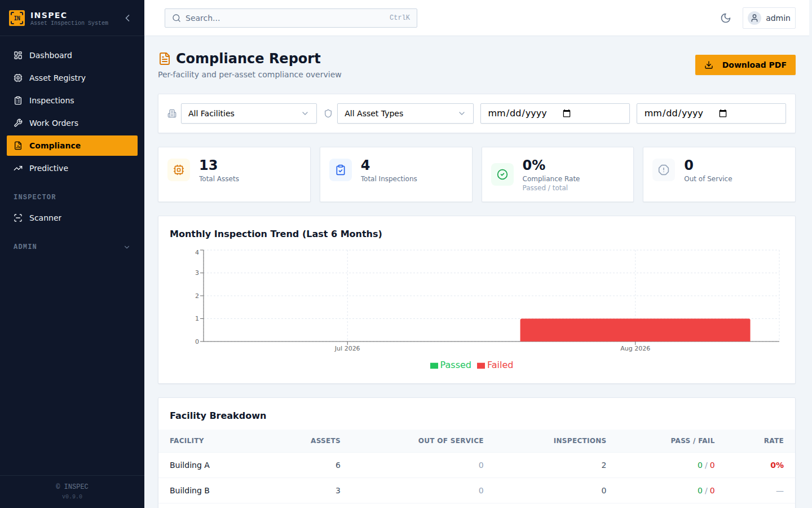Click the Compliance Report document icon
The image size is (812, 508).
pyautogui.click(x=165, y=59)
